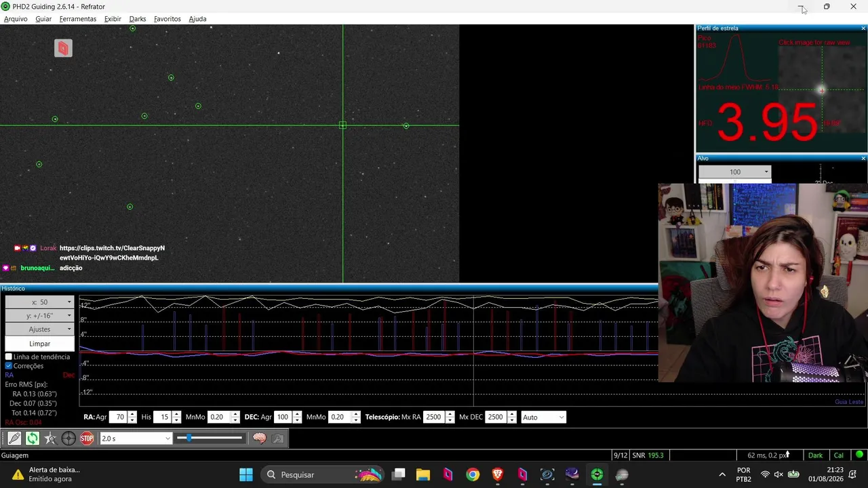Viewport: 868px width, 488px height.
Task: Expand the x: 50 scale dropdown
Action: coord(39,302)
